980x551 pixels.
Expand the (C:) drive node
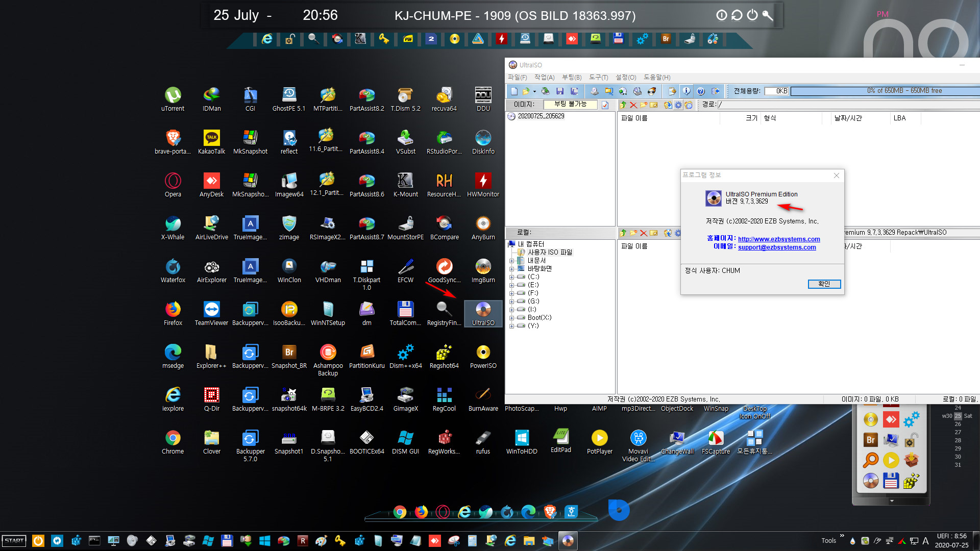(511, 277)
